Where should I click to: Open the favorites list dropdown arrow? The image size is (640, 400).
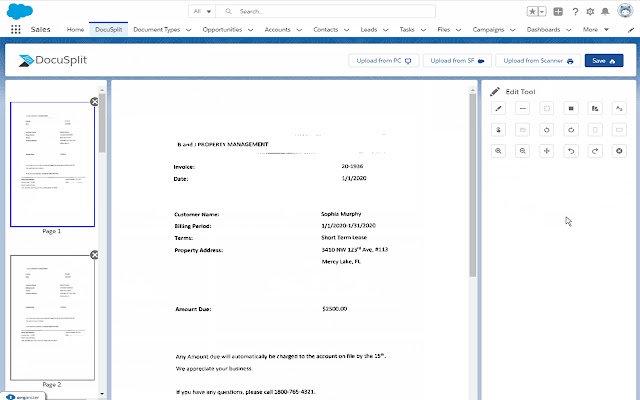(542, 11)
